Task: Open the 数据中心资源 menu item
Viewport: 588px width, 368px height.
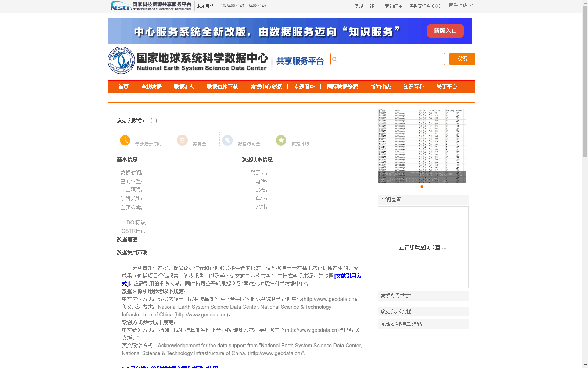Action: pyautogui.click(x=266, y=87)
